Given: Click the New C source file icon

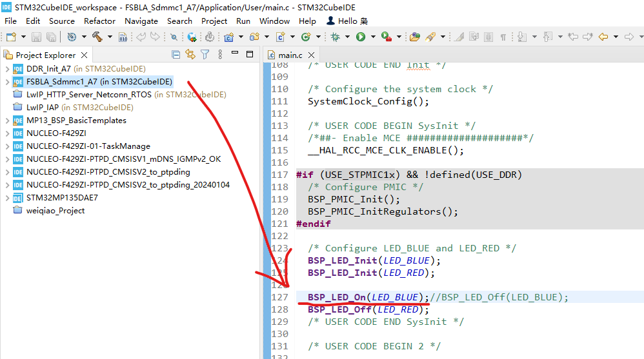Looking at the screenshot, I should tap(281, 37).
